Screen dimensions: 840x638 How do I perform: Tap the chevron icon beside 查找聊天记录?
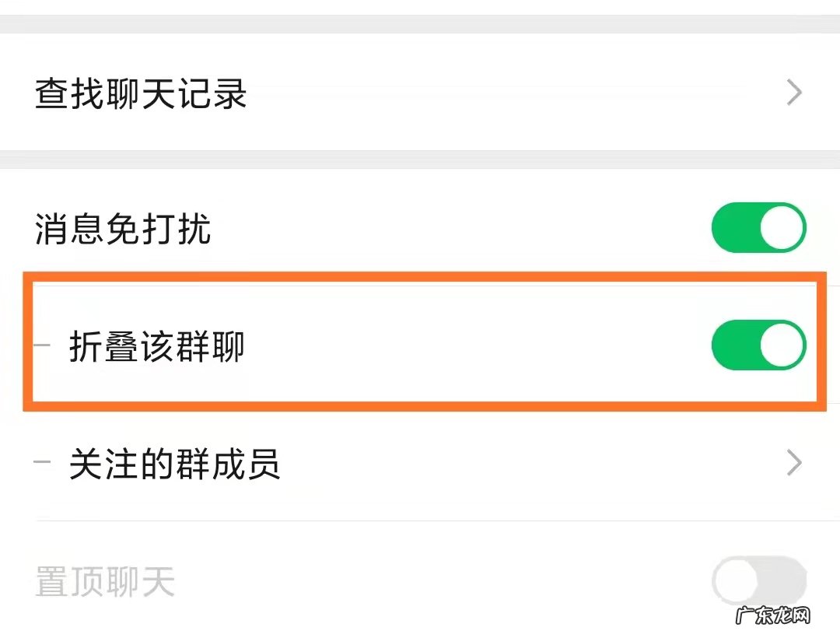click(794, 93)
